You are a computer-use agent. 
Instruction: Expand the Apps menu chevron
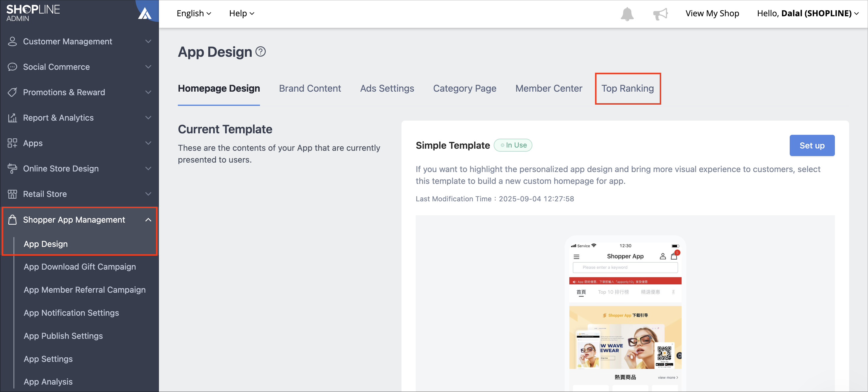coord(148,143)
